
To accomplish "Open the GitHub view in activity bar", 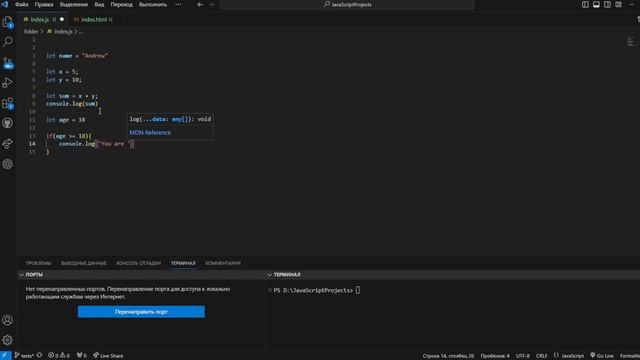I will [x=8, y=123].
